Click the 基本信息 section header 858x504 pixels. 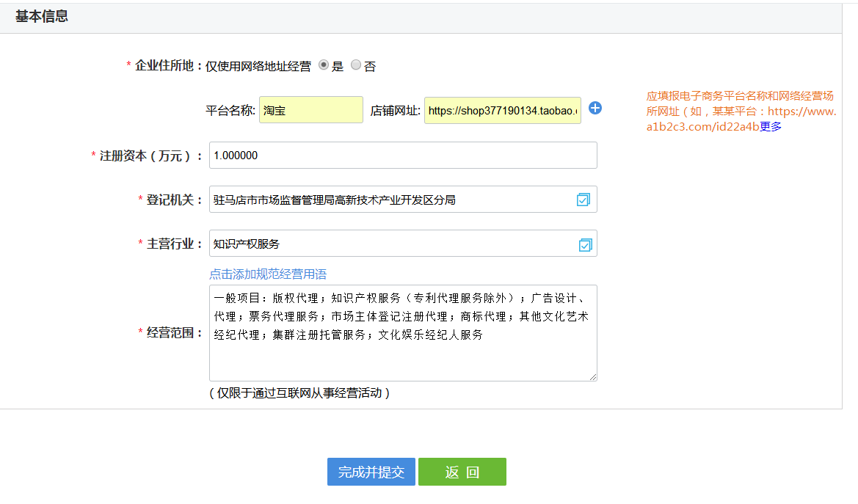coord(42,16)
